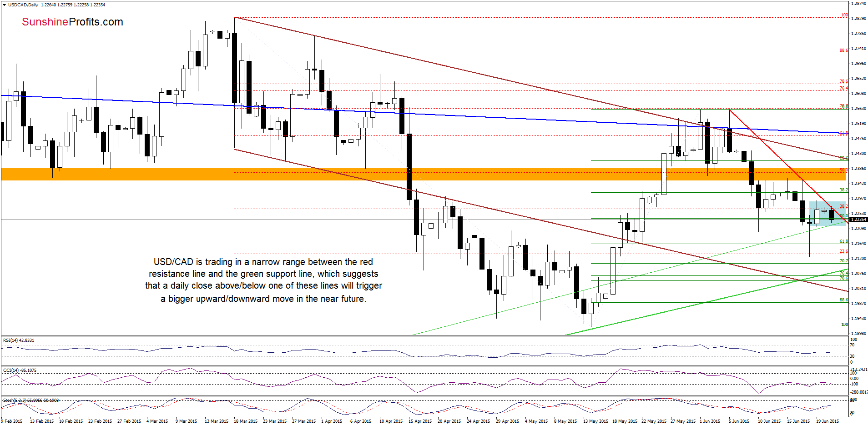868x425 pixels.
Task: Click the 213.2421 CCI scale value
Action: pos(859,369)
